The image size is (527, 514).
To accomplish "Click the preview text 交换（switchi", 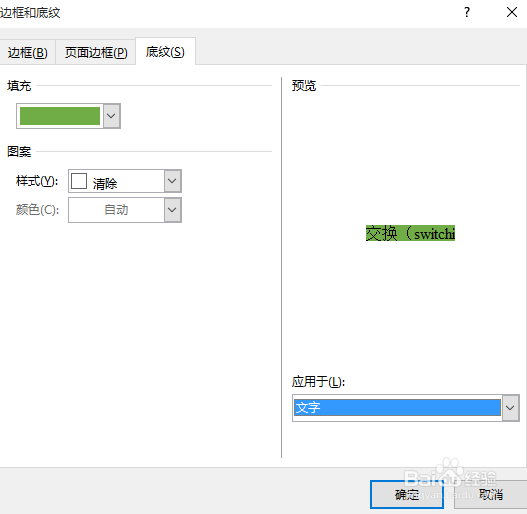I will (x=410, y=233).
